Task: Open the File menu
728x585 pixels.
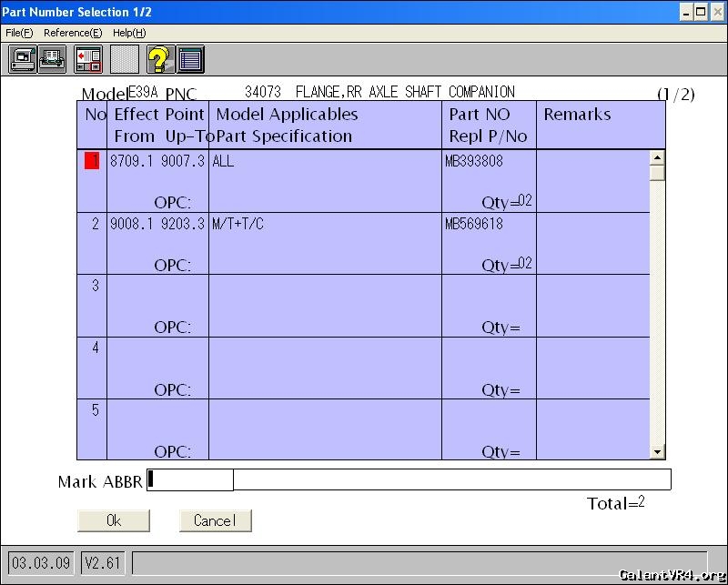Action: (x=19, y=33)
